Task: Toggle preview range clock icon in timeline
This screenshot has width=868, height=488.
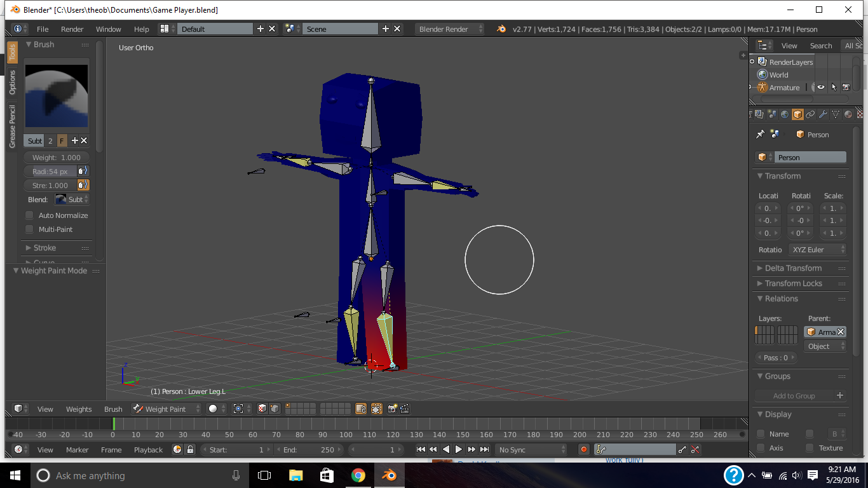Action: tap(177, 449)
